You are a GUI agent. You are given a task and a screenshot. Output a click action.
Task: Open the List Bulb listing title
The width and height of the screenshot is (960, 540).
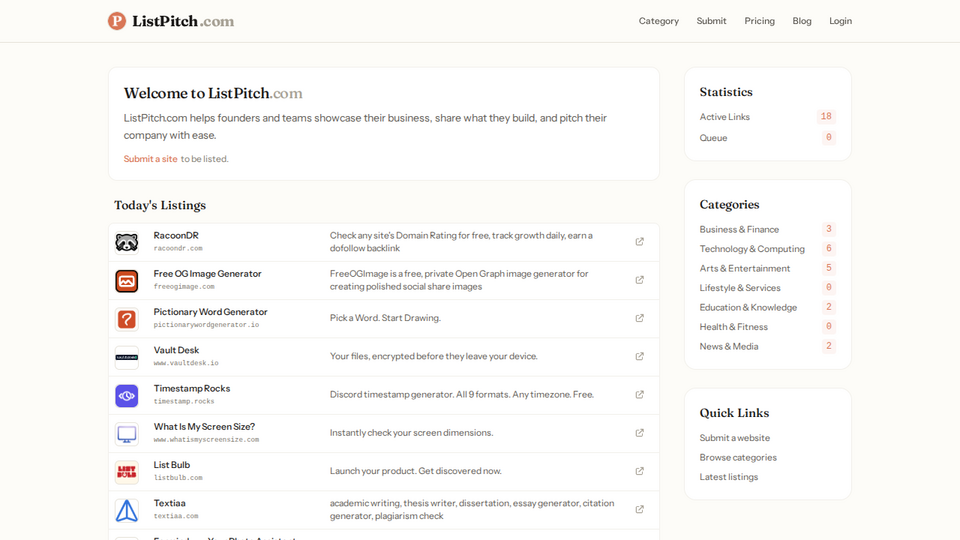(x=171, y=465)
